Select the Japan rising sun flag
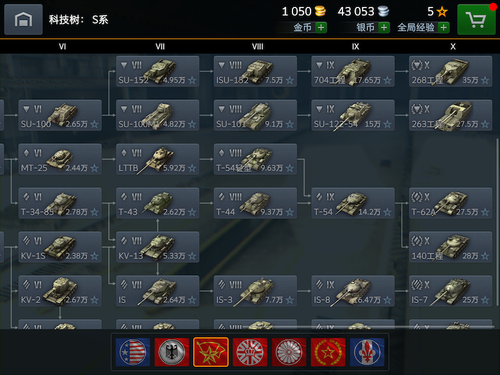This screenshot has height=375, width=500. tap(289, 352)
